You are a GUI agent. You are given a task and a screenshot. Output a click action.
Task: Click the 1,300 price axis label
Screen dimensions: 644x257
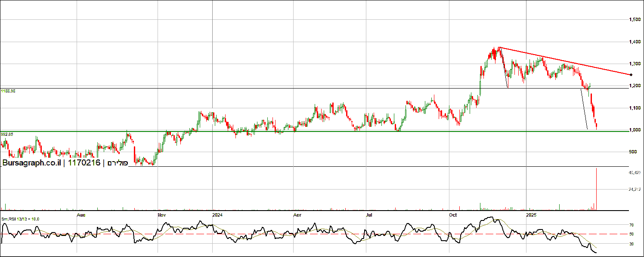click(x=634, y=64)
